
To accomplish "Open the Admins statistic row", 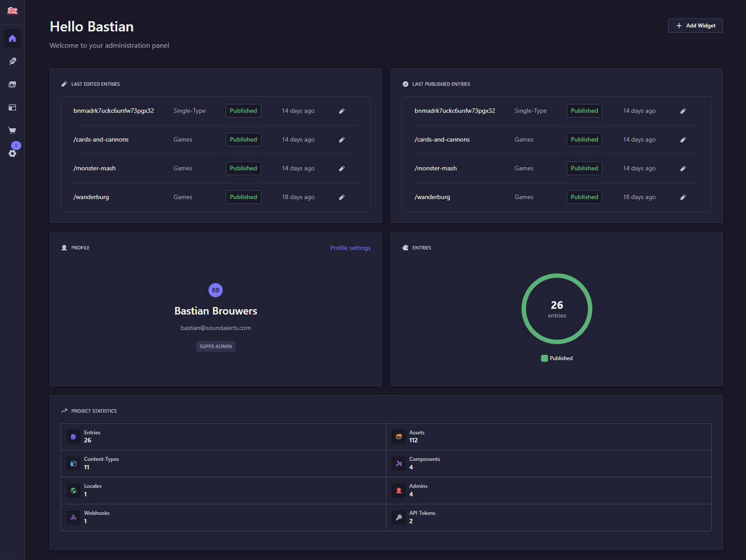I will click(x=549, y=491).
